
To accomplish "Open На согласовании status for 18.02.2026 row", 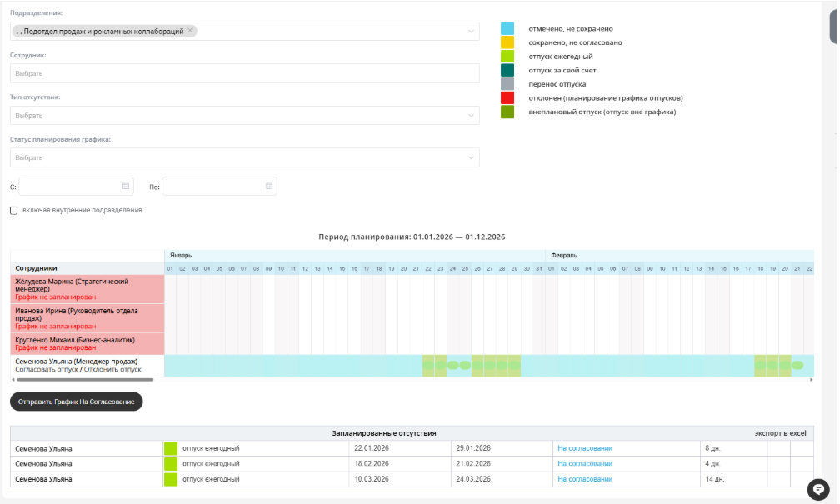I will (x=584, y=463).
